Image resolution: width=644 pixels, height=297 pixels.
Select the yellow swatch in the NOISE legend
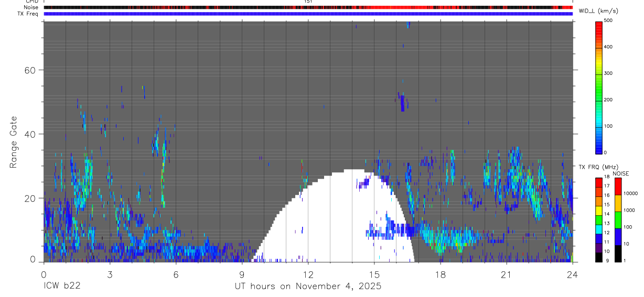618,203
